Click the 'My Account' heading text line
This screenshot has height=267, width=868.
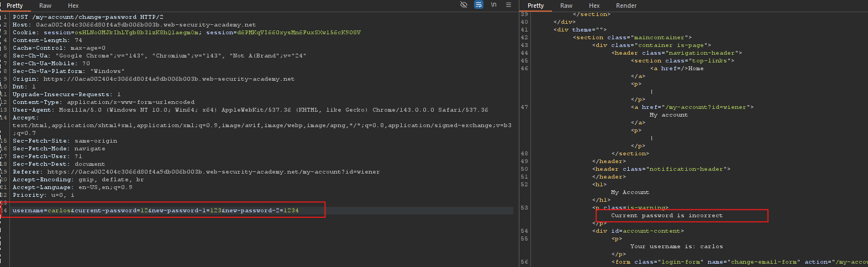pyautogui.click(x=630, y=192)
